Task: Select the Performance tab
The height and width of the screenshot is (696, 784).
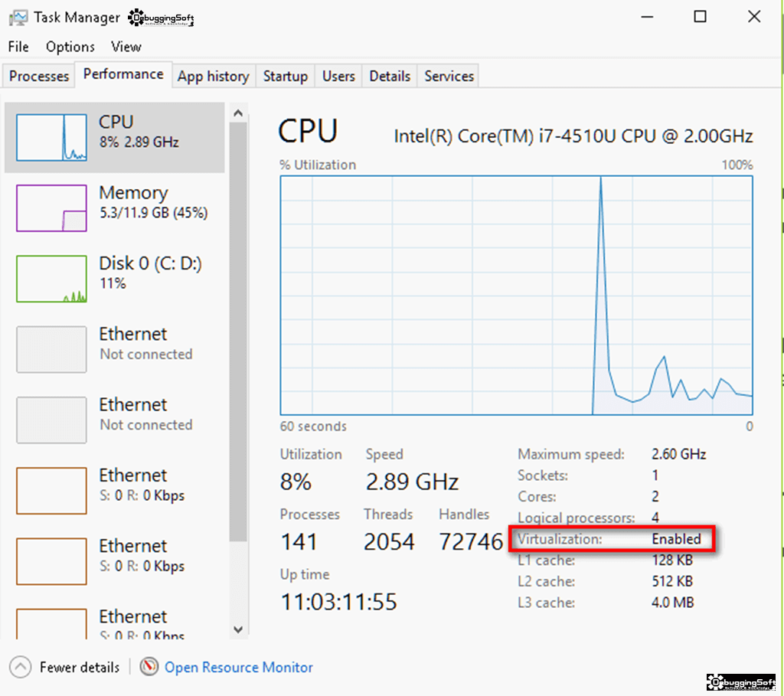Action: point(123,74)
